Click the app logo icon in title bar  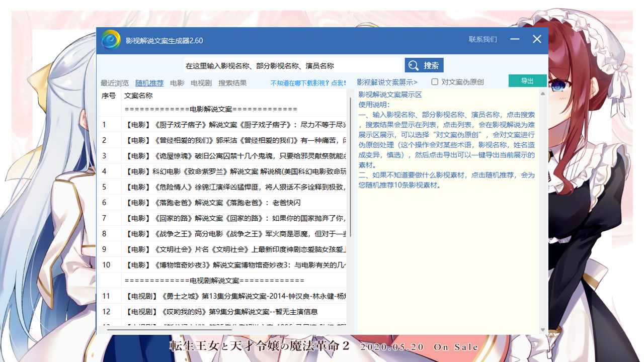click(x=111, y=40)
